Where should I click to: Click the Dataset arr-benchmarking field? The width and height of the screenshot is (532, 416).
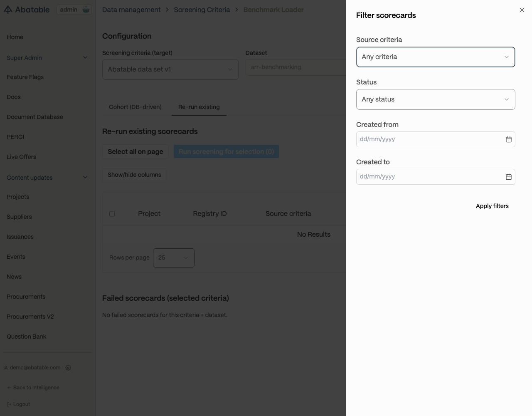(x=296, y=67)
